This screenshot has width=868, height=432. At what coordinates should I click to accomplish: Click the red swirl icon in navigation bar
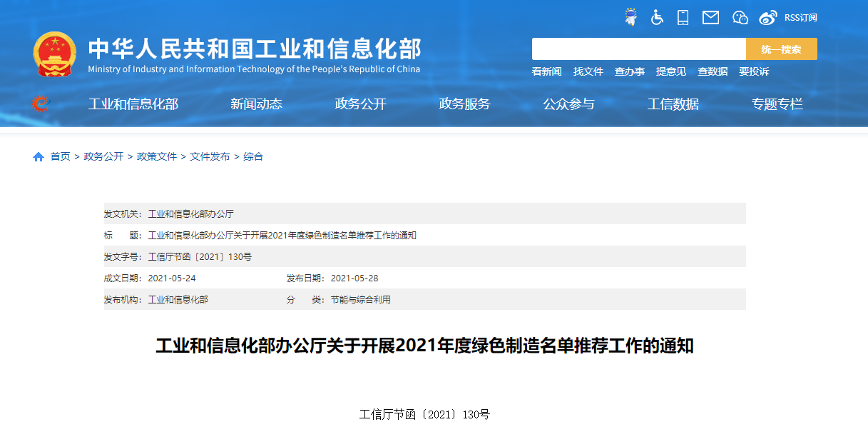click(41, 104)
